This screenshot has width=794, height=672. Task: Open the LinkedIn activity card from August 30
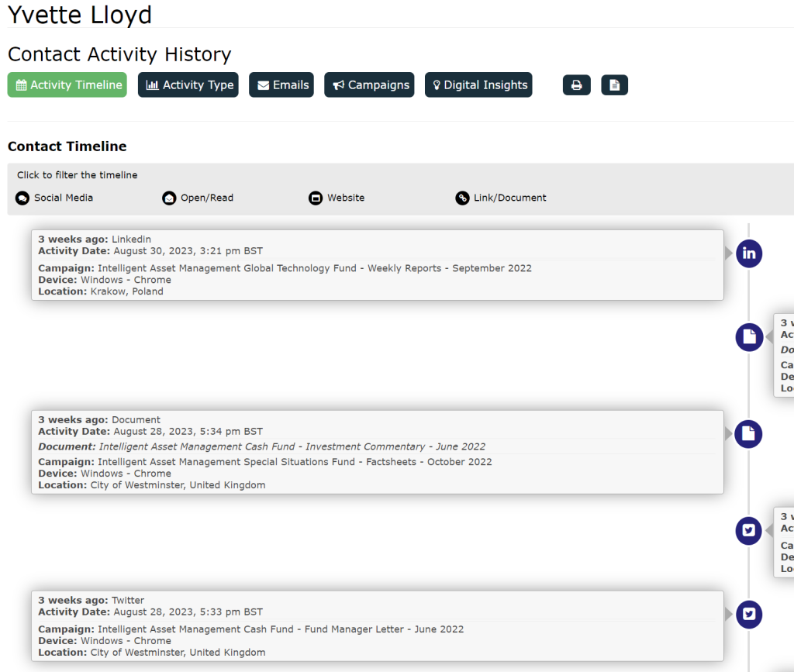click(x=377, y=265)
